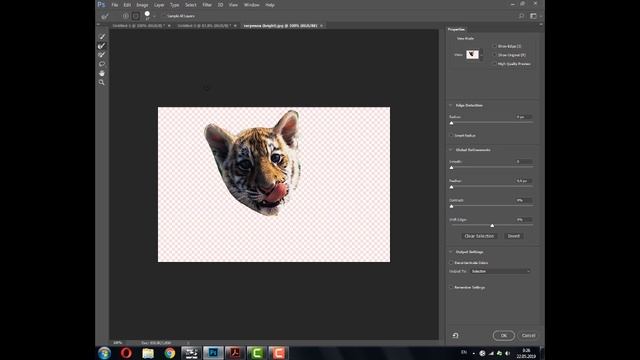Click the Photoshop taskbar icon
The width and height of the screenshot is (640, 360).
[x=213, y=353]
